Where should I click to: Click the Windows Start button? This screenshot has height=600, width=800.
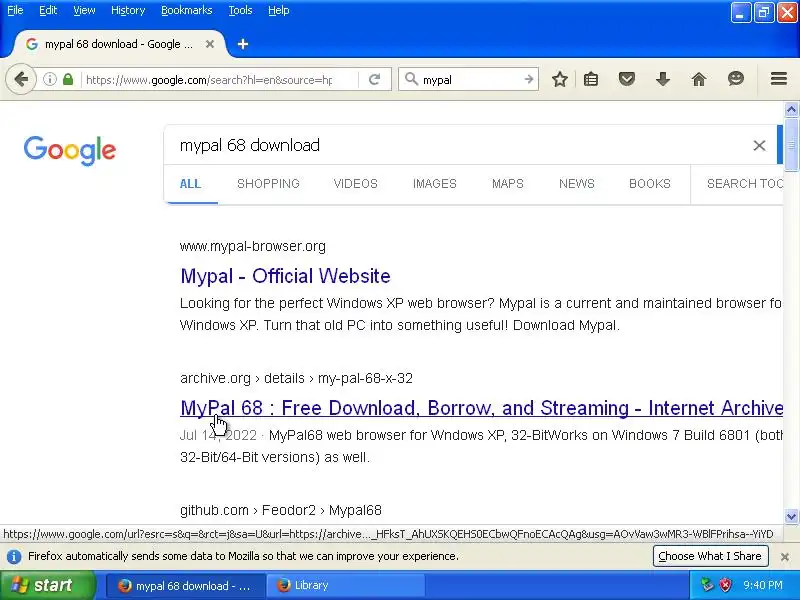[47, 585]
